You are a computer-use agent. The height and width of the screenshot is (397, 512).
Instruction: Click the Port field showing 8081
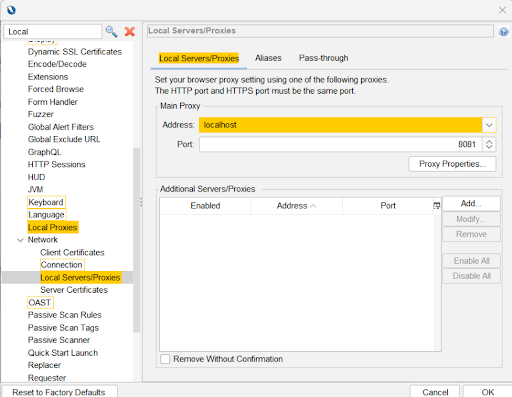click(340, 144)
